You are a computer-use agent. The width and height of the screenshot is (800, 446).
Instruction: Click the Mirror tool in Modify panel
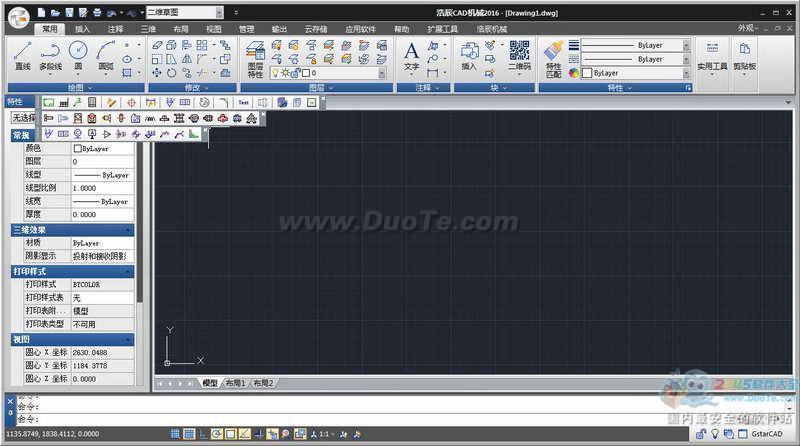pyautogui.click(x=187, y=59)
